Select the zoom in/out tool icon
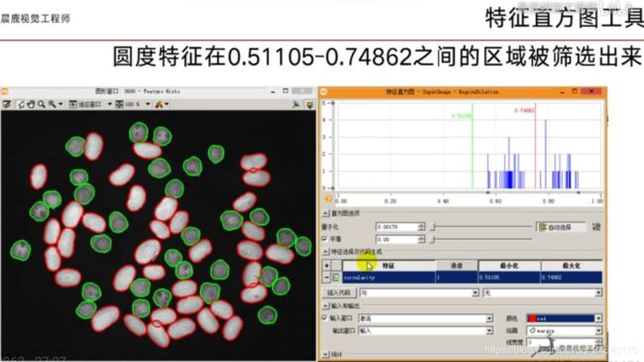This screenshot has width=644, height=362. coord(53,104)
